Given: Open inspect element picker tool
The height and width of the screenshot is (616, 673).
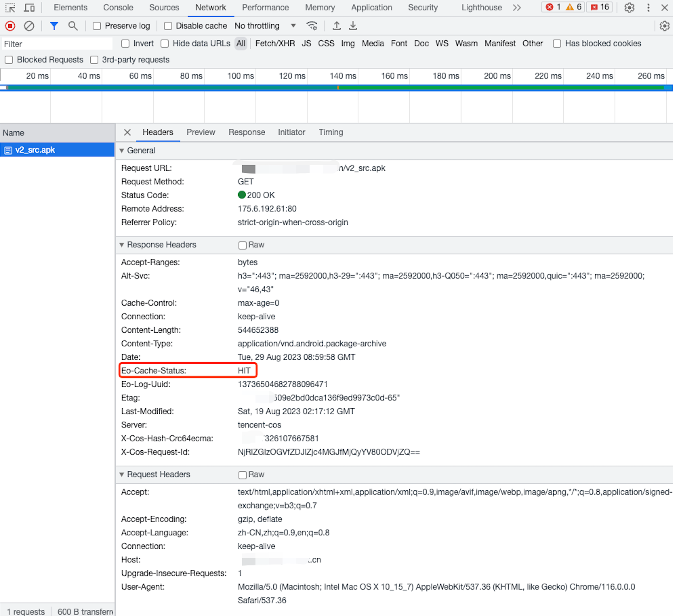Looking at the screenshot, I should pos(10,8).
